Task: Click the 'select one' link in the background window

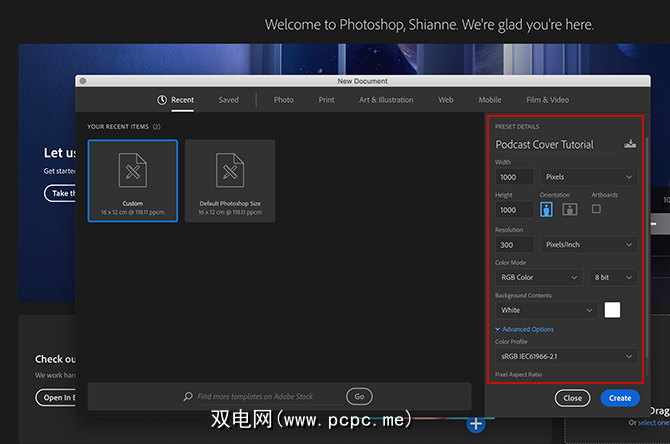Action: pos(654,423)
